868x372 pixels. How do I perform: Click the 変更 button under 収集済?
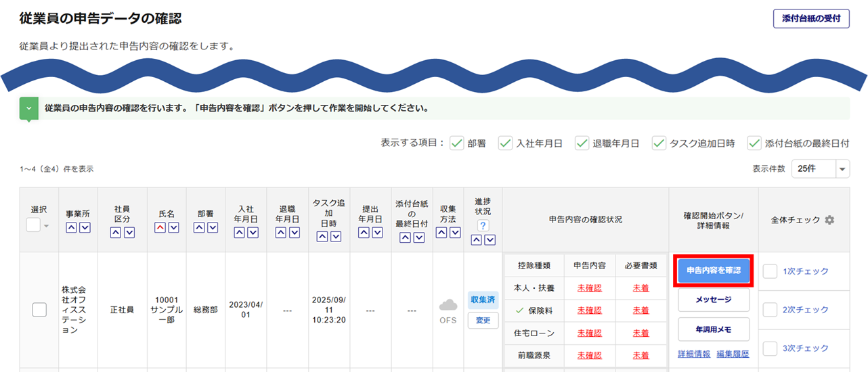[x=483, y=321]
